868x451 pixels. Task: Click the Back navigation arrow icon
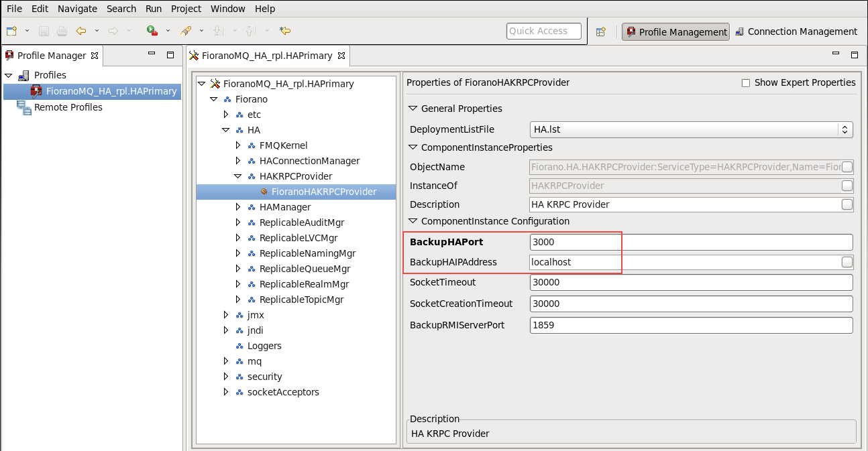point(81,31)
